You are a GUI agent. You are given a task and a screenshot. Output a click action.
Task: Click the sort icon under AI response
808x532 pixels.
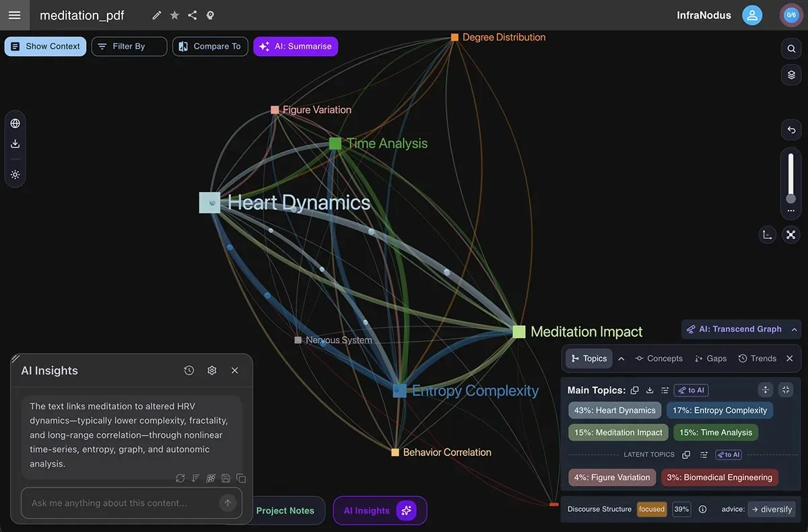(195, 478)
